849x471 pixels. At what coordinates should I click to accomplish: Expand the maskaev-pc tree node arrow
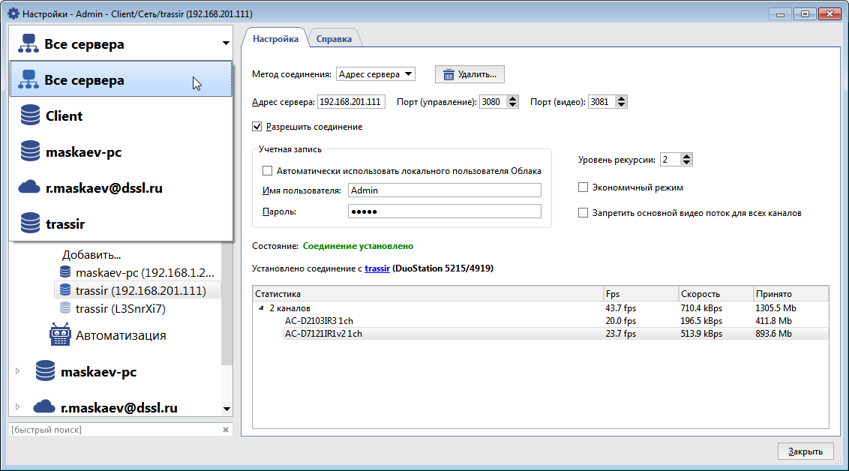click(x=18, y=372)
